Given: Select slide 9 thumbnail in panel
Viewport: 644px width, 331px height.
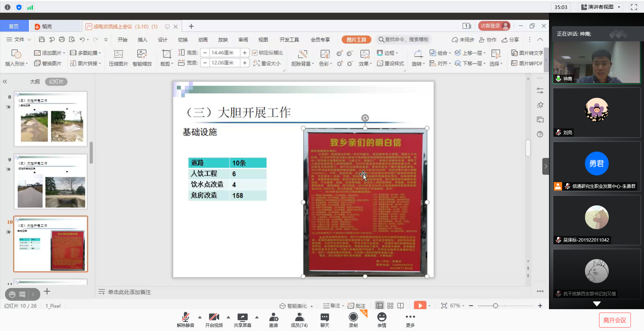Looking at the screenshot, I should click(x=51, y=181).
